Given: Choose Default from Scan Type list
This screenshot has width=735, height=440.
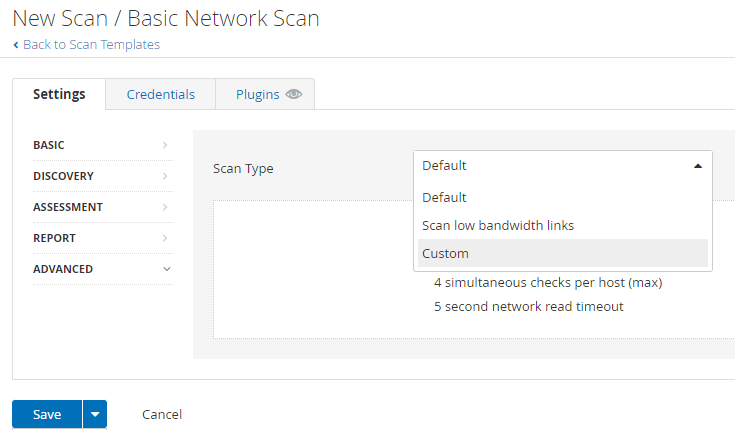Looking at the screenshot, I should [444, 197].
